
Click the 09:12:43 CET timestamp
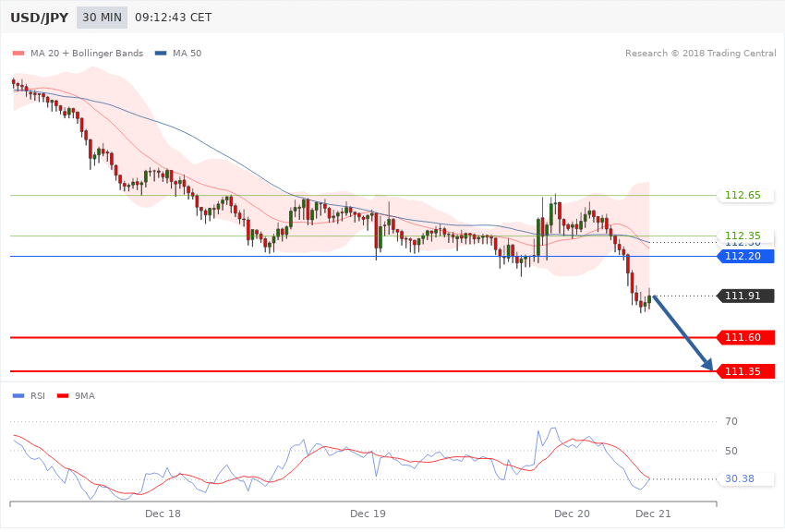(174, 18)
